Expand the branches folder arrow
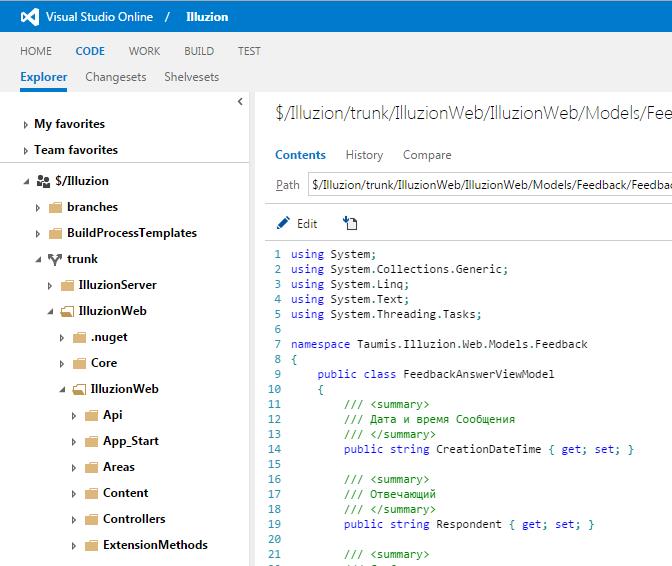The width and height of the screenshot is (672, 566). tap(38, 208)
